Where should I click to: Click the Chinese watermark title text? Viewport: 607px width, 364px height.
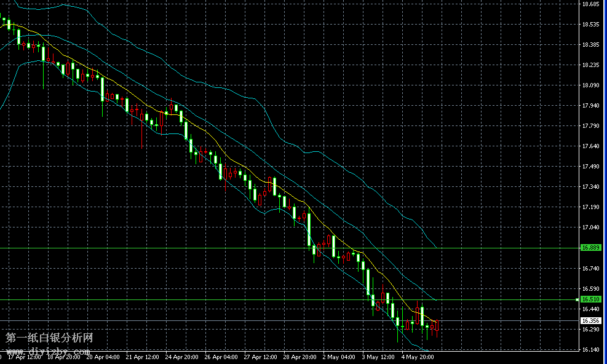coord(49,338)
